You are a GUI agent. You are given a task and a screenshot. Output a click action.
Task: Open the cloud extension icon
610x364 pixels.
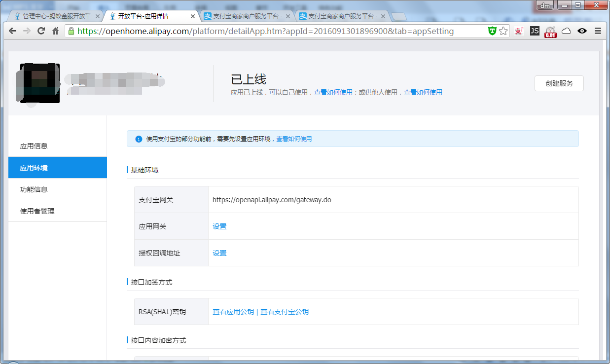(x=567, y=31)
